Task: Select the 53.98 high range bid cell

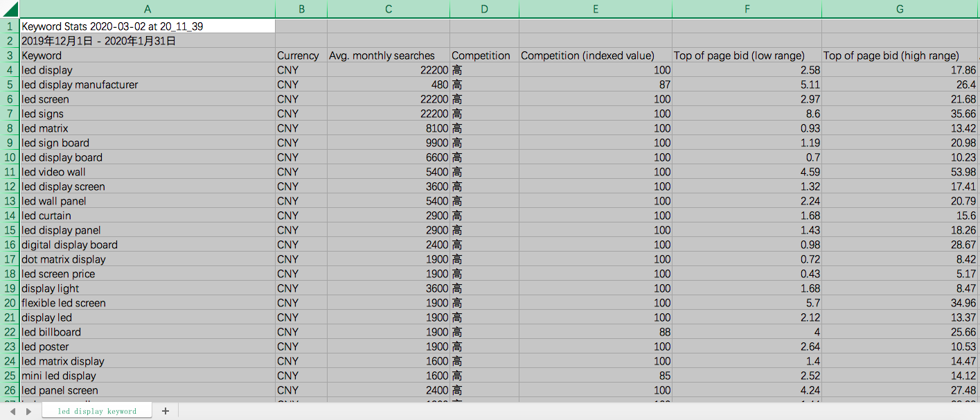Action: (x=900, y=172)
